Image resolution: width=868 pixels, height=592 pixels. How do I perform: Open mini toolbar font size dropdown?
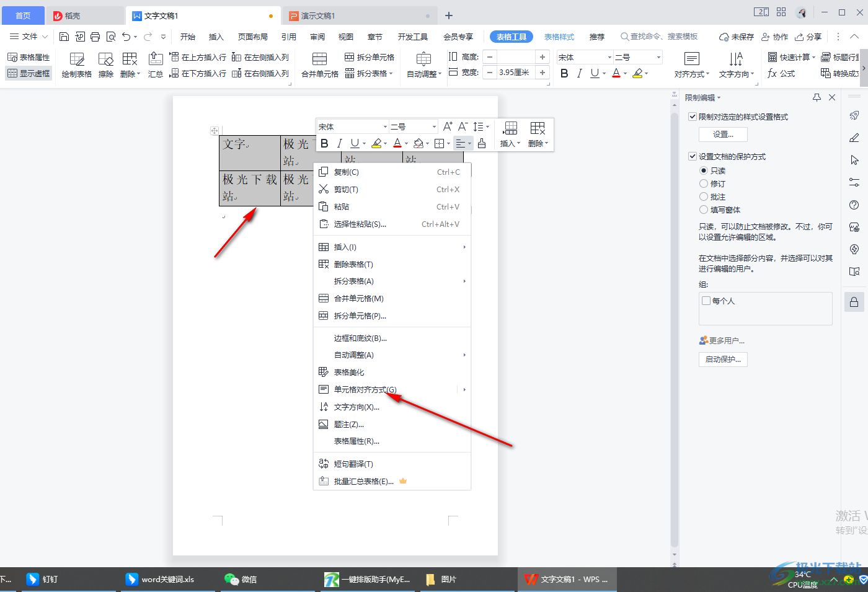tap(433, 126)
